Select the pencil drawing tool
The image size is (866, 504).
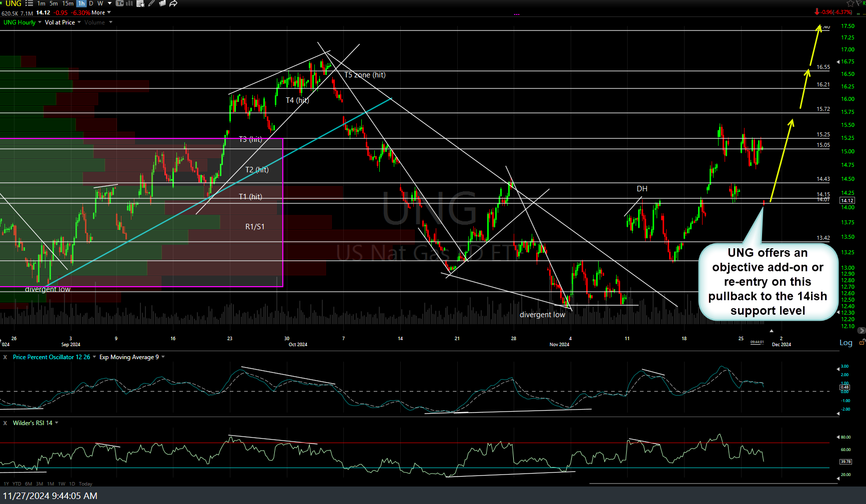(151, 3)
